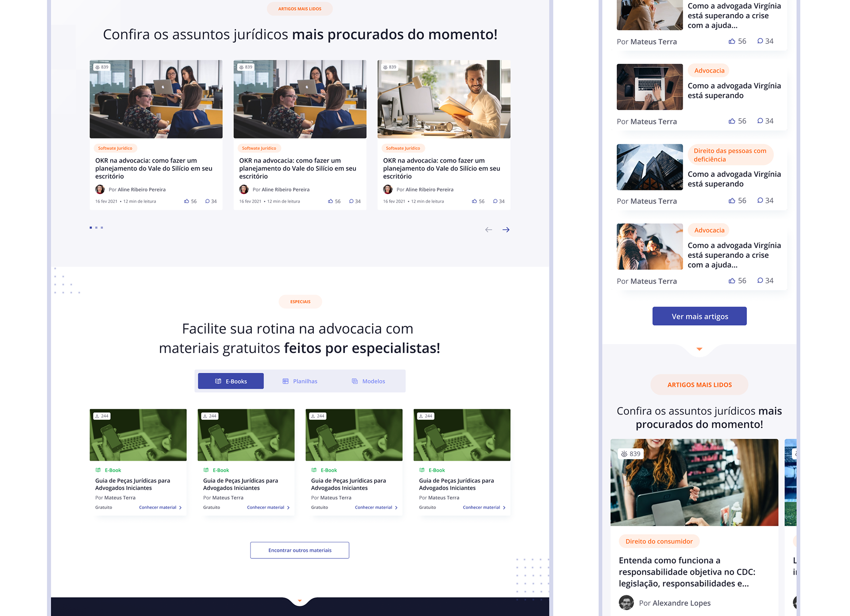The width and height of the screenshot is (850, 616).
Task: Switch to the Modelos tab
Action: tap(368, 381)
